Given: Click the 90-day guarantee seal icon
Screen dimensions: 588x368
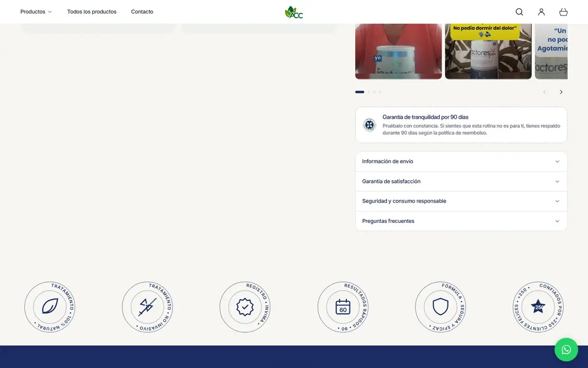Looking at the screenshot, I should coord(369,125).
